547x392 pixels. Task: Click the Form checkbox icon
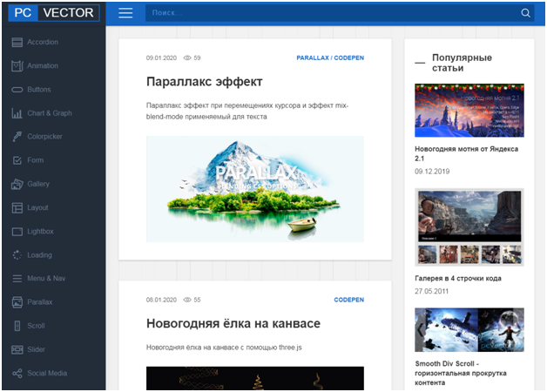pyautogui.click(x=17, y=160)
